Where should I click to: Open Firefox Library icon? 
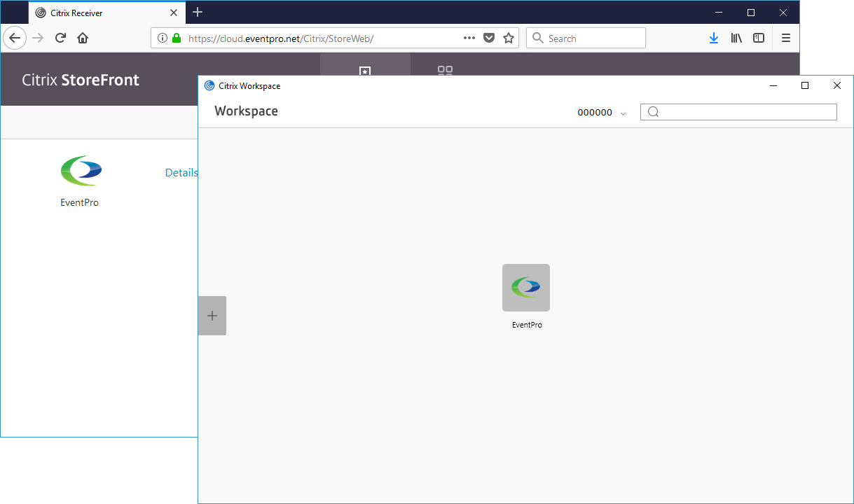[x=736, y=38]
